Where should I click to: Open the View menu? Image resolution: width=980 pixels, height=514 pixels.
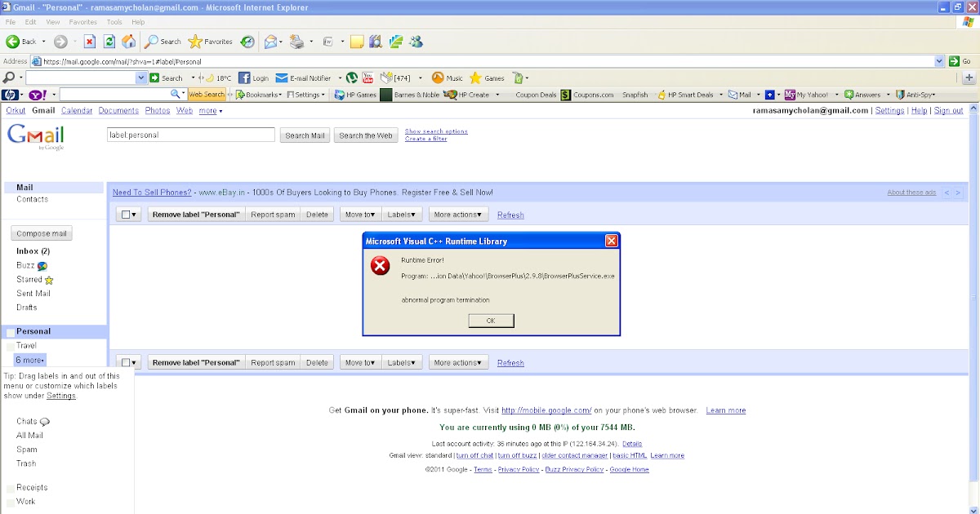[52, 22]
